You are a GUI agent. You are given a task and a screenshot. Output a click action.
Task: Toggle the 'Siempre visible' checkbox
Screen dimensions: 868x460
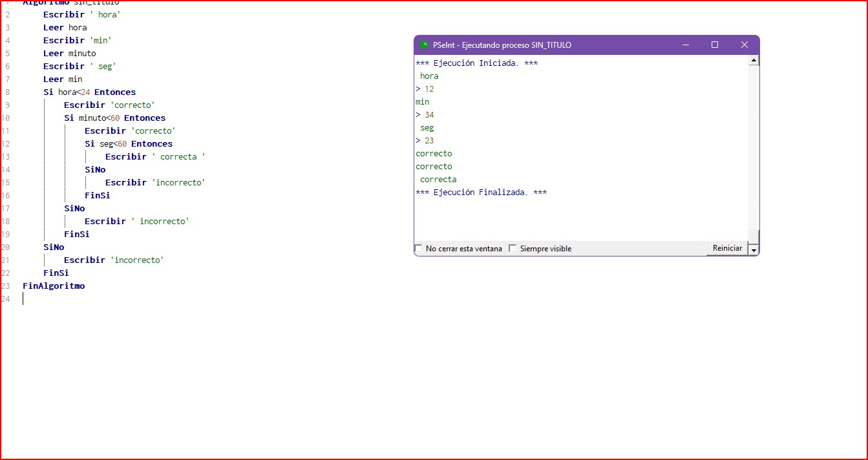[513, 249]
